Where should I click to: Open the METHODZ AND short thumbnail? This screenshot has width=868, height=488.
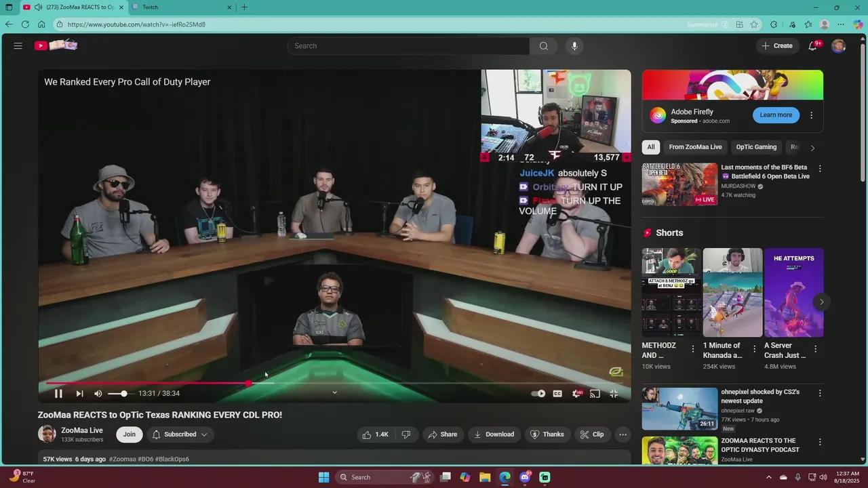[x=671, y=293]
